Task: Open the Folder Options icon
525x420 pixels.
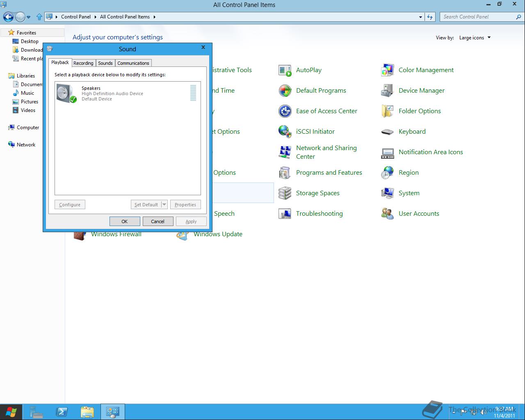Action: pyautogui.click(x=387, y=111)
